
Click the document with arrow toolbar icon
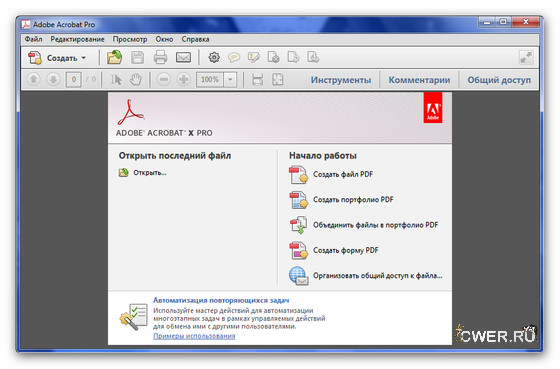(293, 58)
